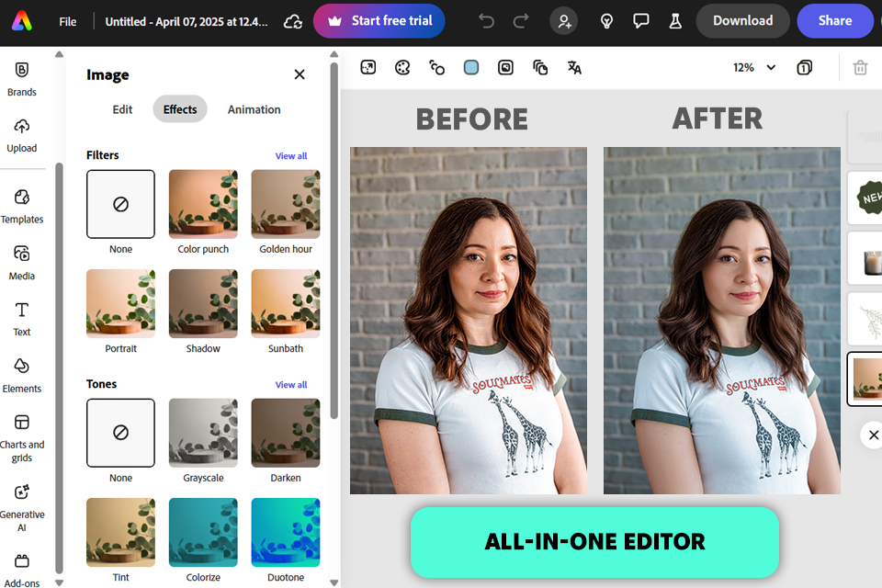
Task: Select the NEW badge thumbnail on right
Action: pyautogui.click(x=866, y=198)
